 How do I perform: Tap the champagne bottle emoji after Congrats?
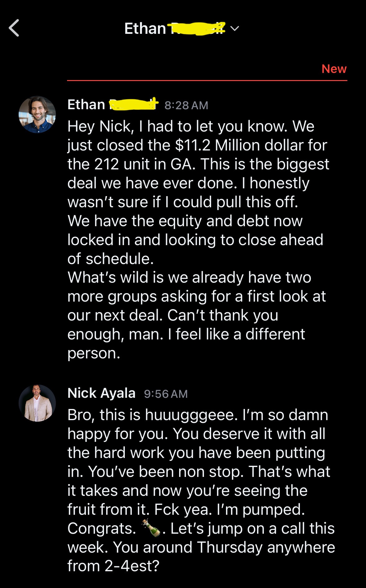click(151, 528)
